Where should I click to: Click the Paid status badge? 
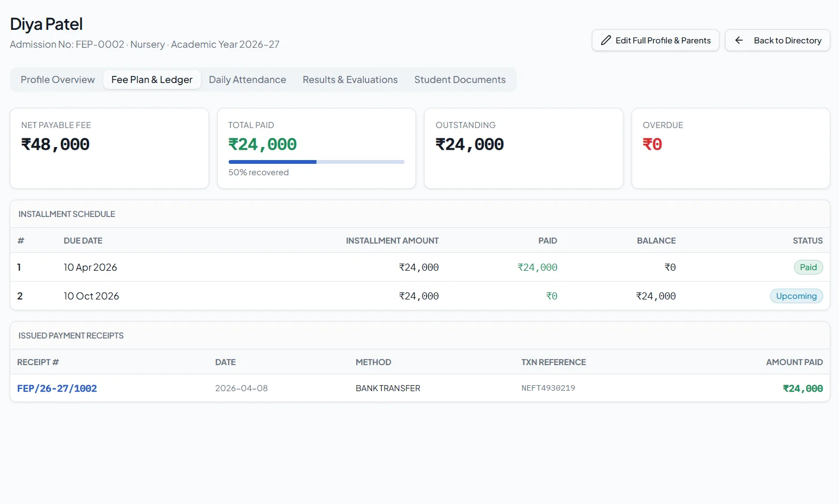click(808, 267)
